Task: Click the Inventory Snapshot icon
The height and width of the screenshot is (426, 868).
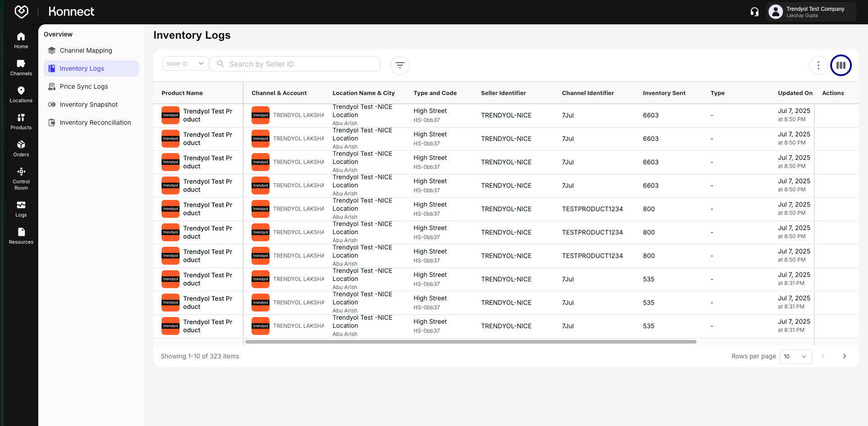Action: [52, 104]
